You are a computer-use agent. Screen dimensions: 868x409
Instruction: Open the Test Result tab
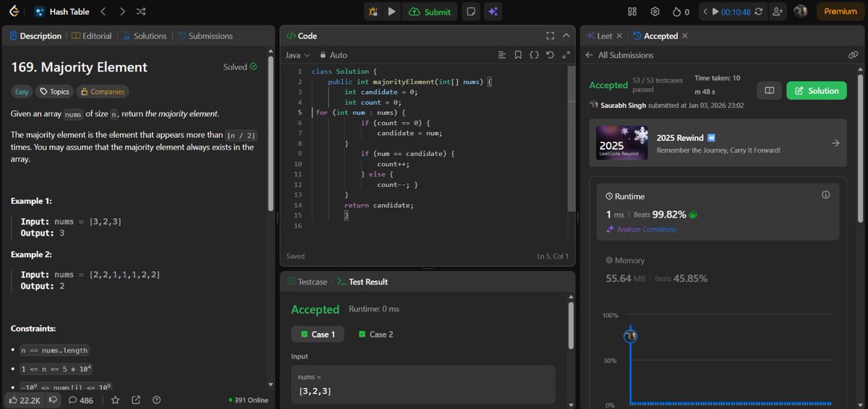click(x=362, y=282)
